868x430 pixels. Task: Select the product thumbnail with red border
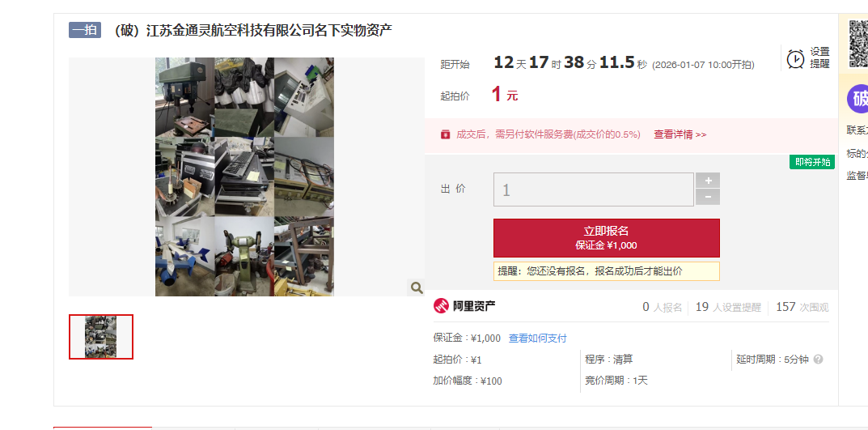[101, 336]
